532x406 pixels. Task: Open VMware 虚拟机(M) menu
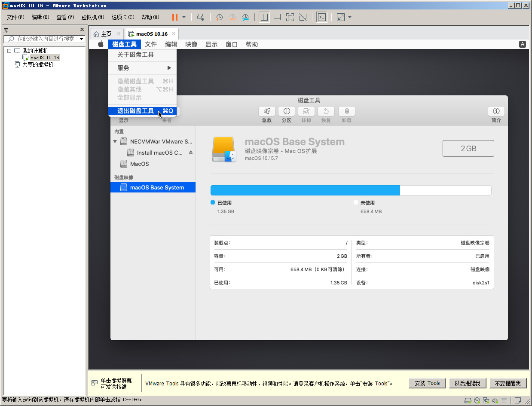[93, 17]
